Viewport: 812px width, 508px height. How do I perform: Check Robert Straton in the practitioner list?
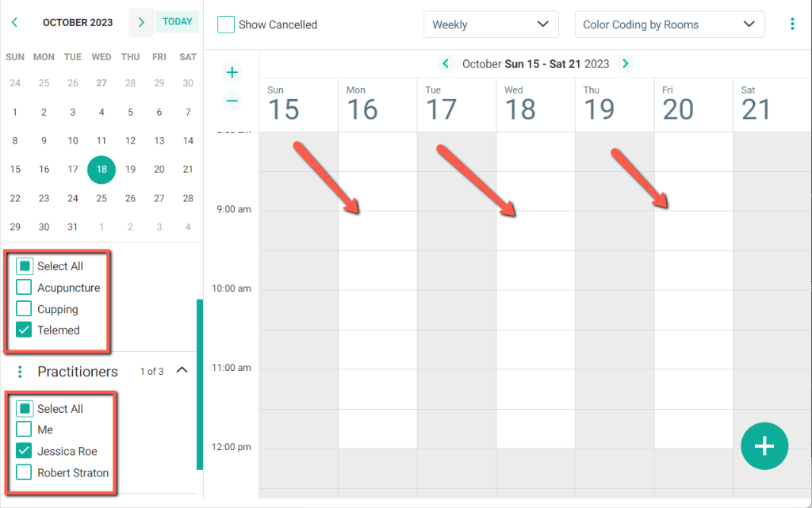[x=23, y=472]
